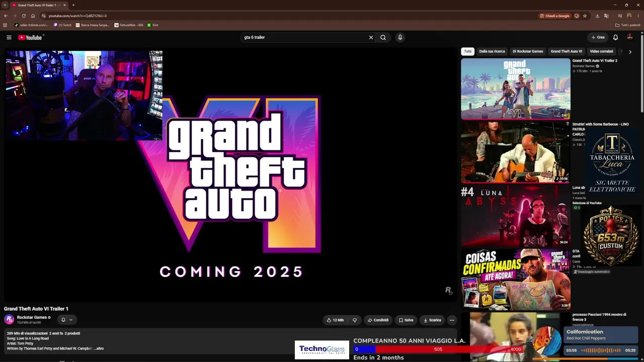This screenshot has height=362, width=644.
Task: Open the browser home page icon
Action: 33,16
